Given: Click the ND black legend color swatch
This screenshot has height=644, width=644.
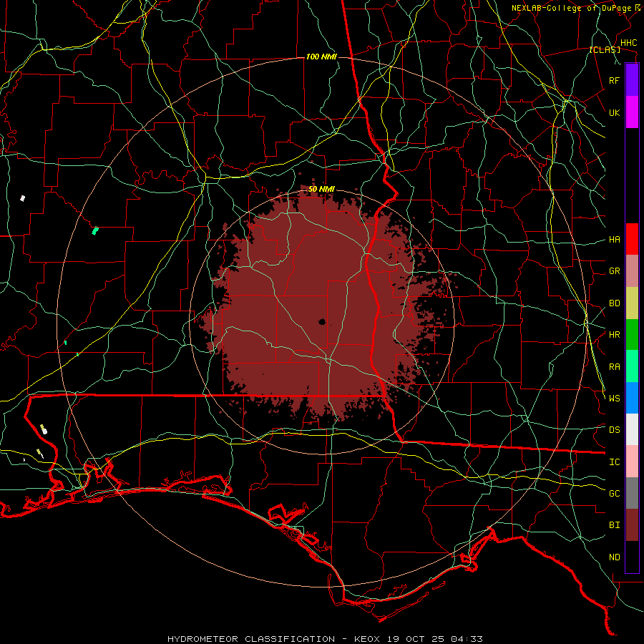Looking at the screenshot, I should [x=632, y=557].
